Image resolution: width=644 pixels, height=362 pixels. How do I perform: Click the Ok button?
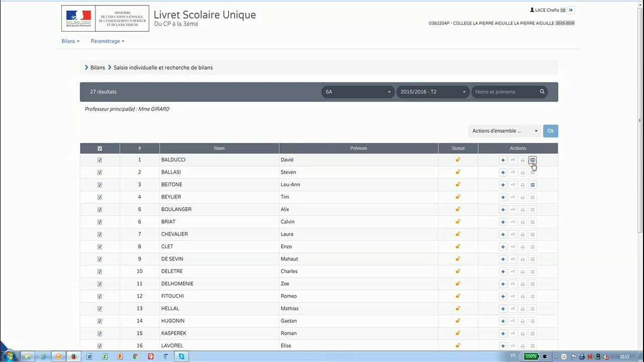coord(551,131)
